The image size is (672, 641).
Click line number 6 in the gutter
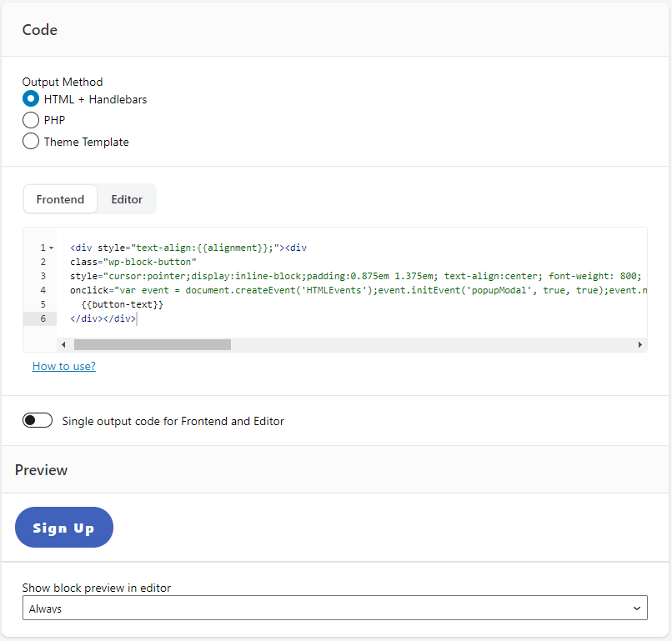pos(43,318)
